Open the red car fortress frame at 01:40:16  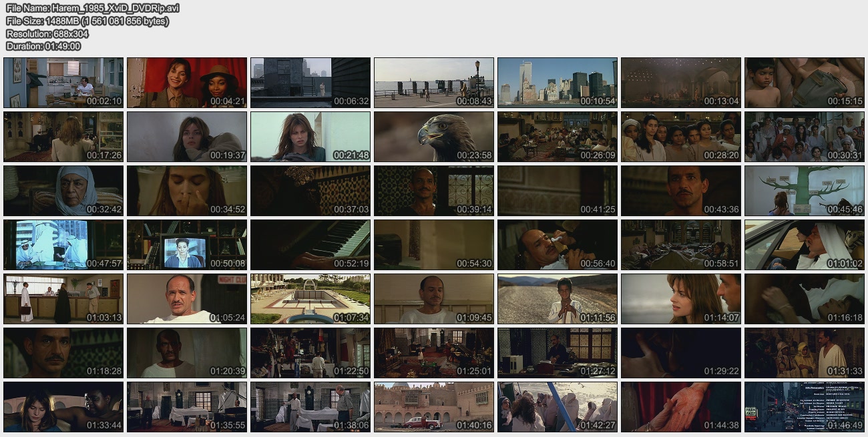coord(434,407)
